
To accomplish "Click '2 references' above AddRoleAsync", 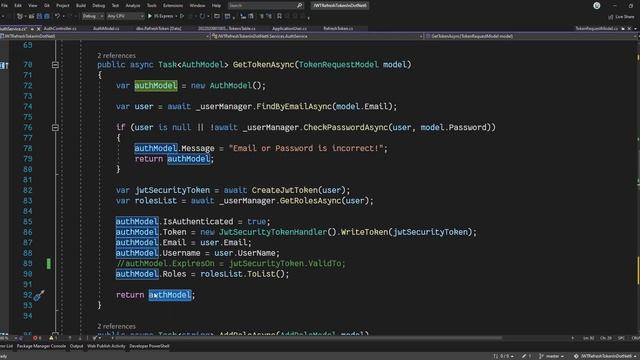I will click(116, 327).
